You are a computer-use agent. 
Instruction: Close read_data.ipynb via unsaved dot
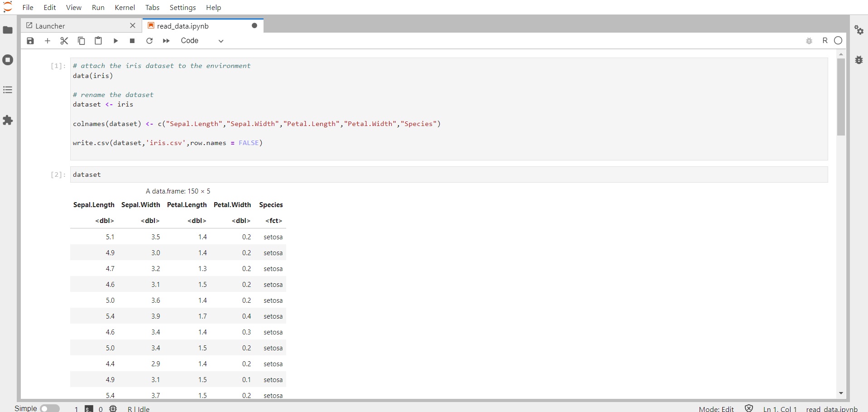point(254,26)
